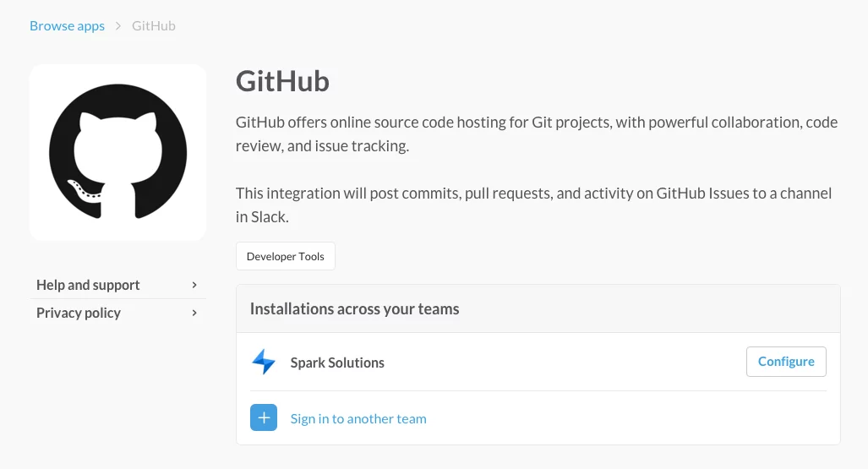Sign in to another team link
Screen dimensions: 868x469
click(x=358, y=418)
